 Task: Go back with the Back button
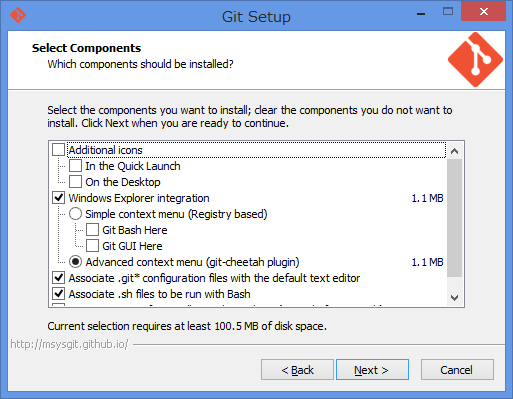coord(297,369)
